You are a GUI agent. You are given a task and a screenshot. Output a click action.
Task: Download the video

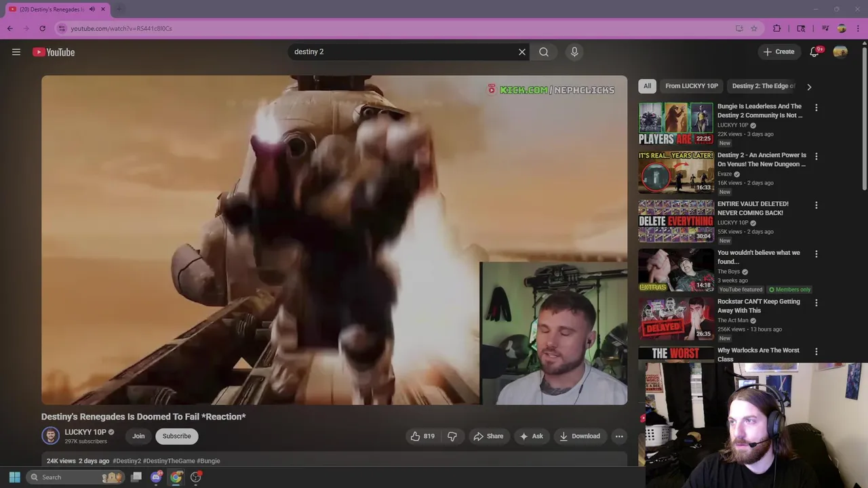point(580,436)
